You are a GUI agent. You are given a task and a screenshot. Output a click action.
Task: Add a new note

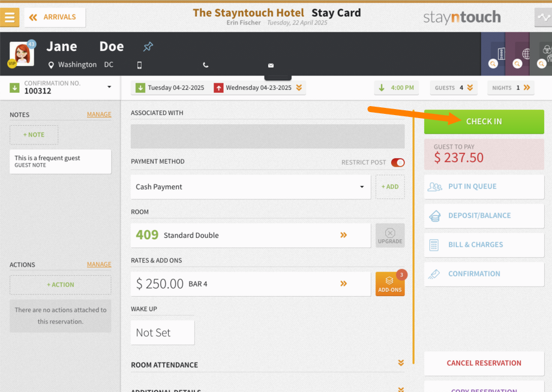[34, 135]
